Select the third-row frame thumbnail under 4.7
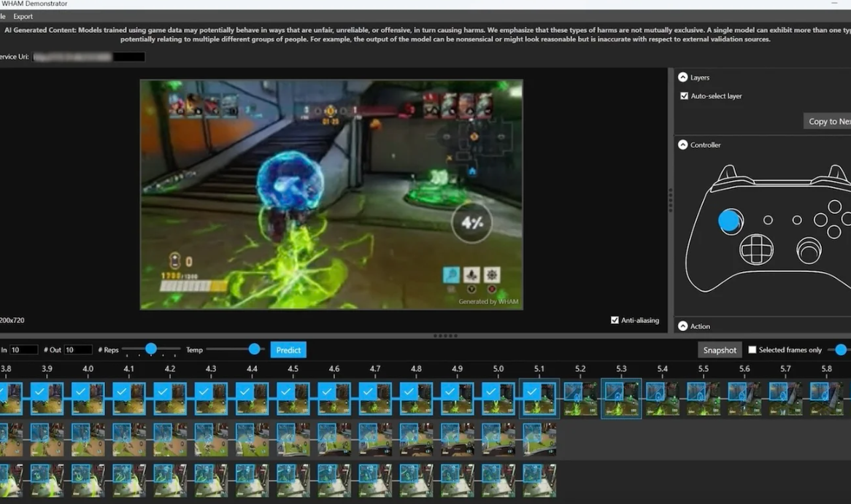This screenshot has height=504, width=851. (x=375, y=480)
